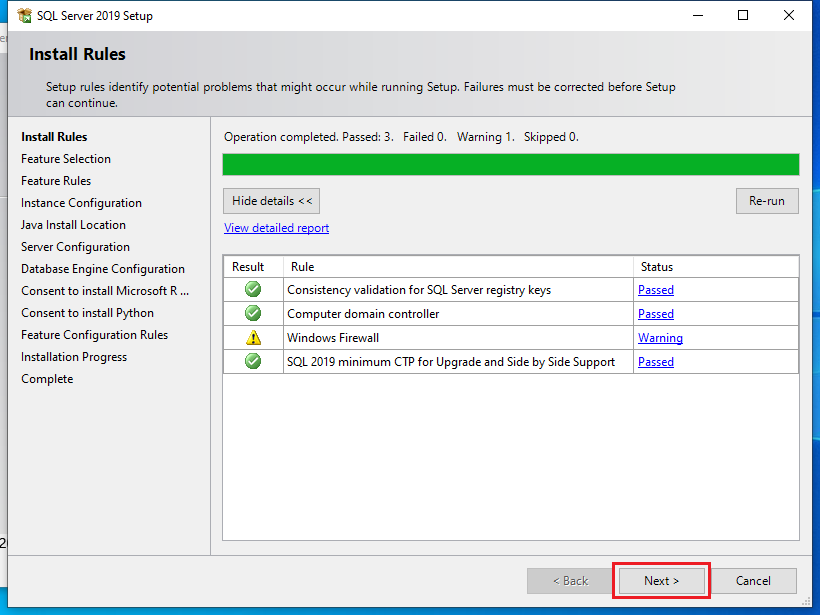The width and height of the screenshot is (820, 615).
Task: Click the green checkmark beside Consistency validation rule
Action: [x=253, y=290]
